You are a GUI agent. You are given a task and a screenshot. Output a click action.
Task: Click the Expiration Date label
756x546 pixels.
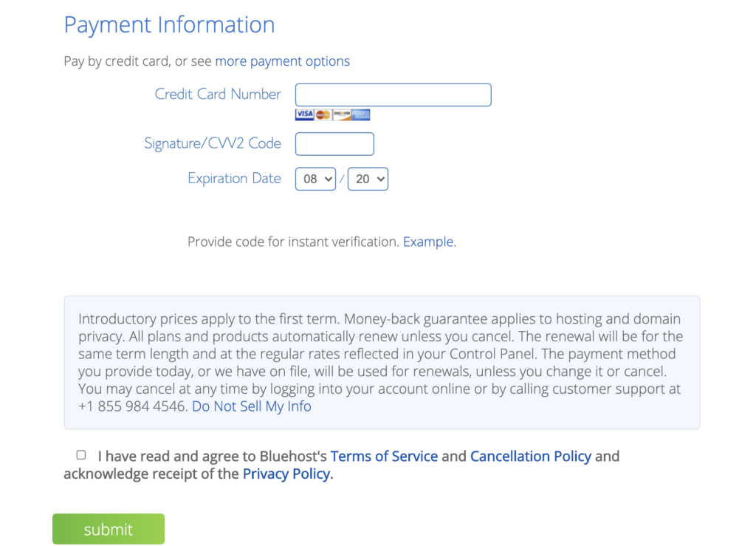234,178
